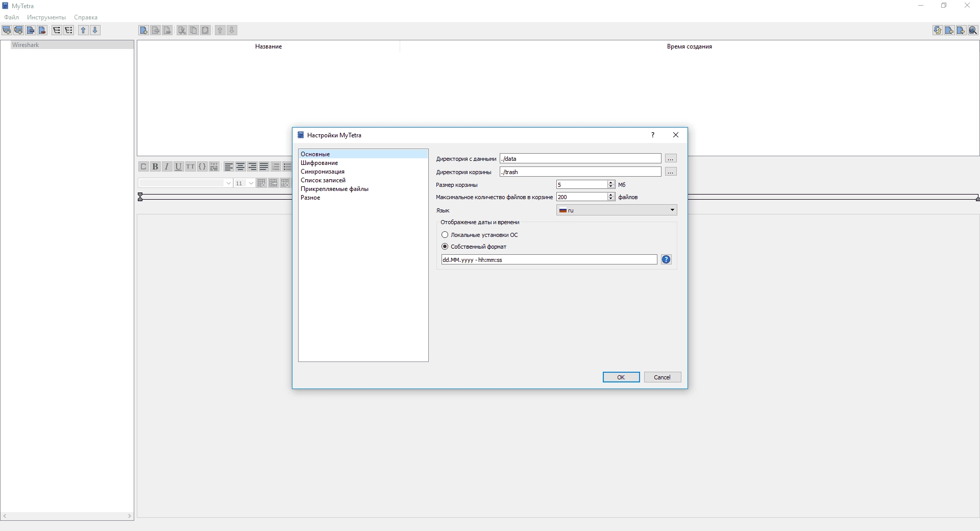
Task: Click Cancel button in settings dialog
Action: [x=663, y=377]
